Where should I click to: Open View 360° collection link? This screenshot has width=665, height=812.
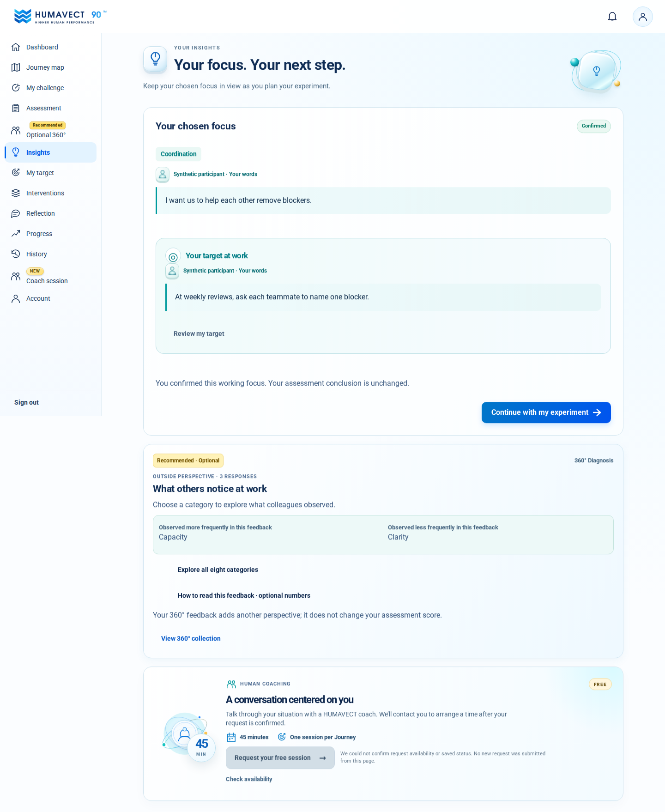pos(191,638)
